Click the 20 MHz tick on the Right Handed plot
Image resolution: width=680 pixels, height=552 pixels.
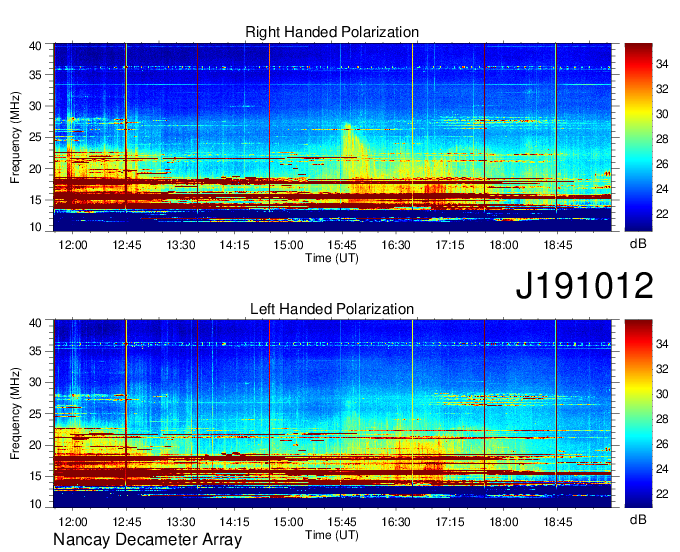click(x=36, y=169)
